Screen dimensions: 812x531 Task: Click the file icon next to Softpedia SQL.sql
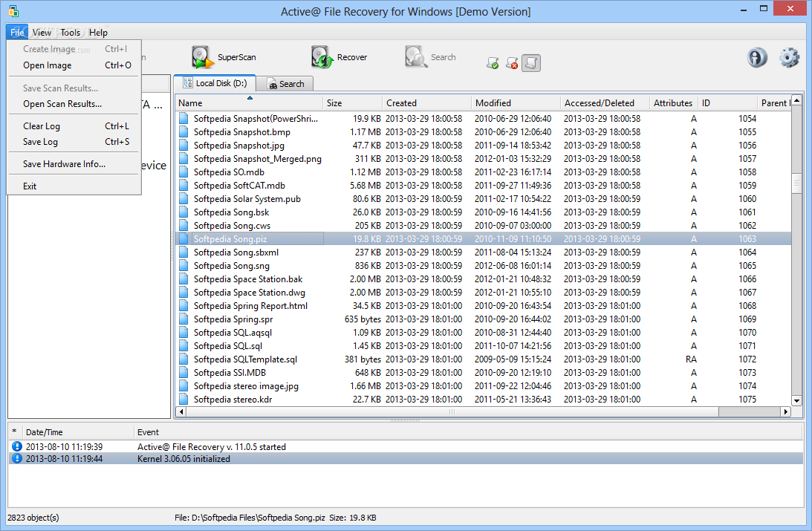point(183,346)
